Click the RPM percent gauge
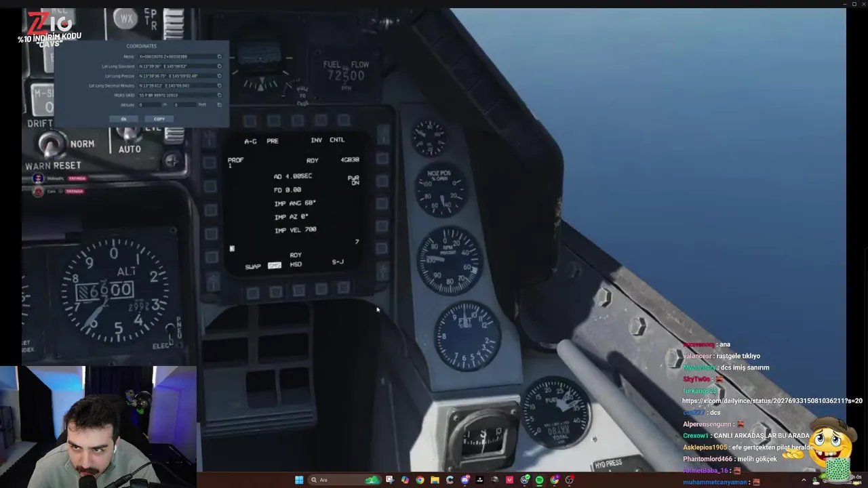The image size is (868, 488). (x=449, y=261)
